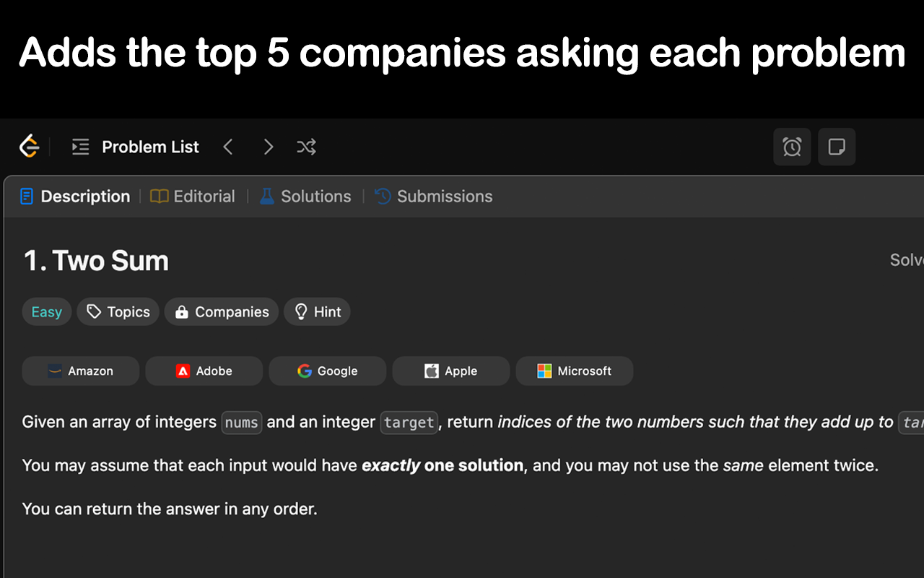924x578 pixels.
Task: Switch to the Editorial tab
Action: [193, 197]
